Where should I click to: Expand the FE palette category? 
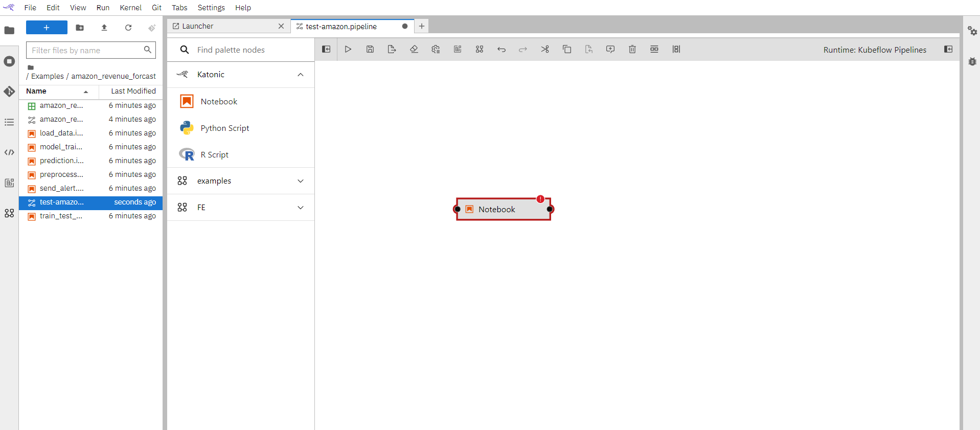pyautogui.click(x=301, y=208)
